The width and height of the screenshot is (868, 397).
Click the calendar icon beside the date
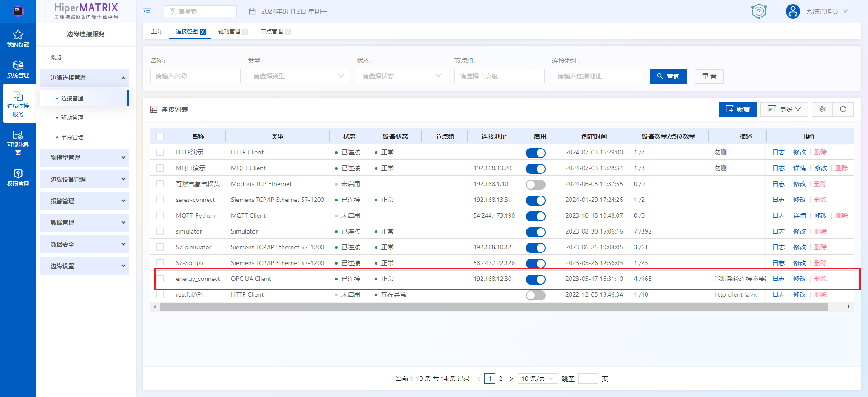(x=252, y=11)
